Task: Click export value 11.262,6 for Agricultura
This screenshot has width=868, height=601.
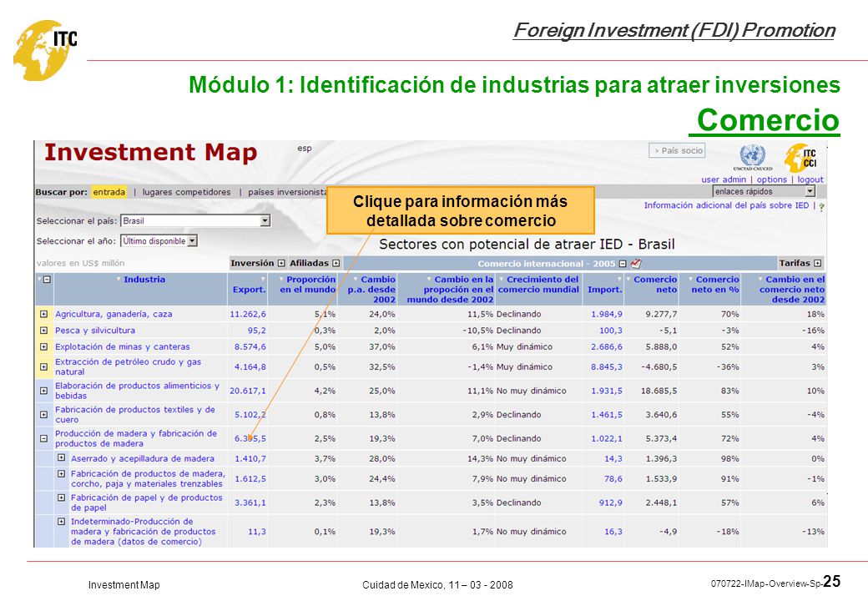Action: (247, 314)
